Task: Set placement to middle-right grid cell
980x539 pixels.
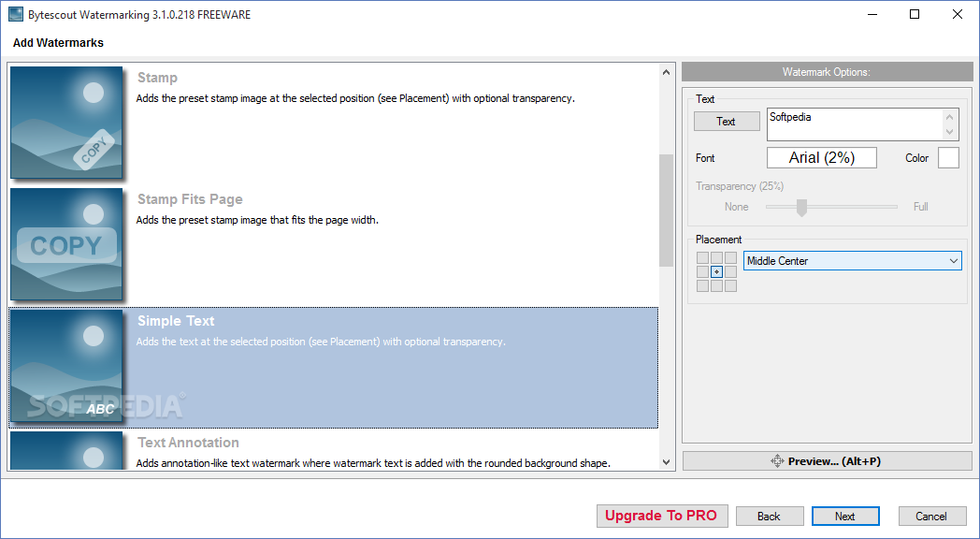Action: pyautogui.click(x=730, y=272)
